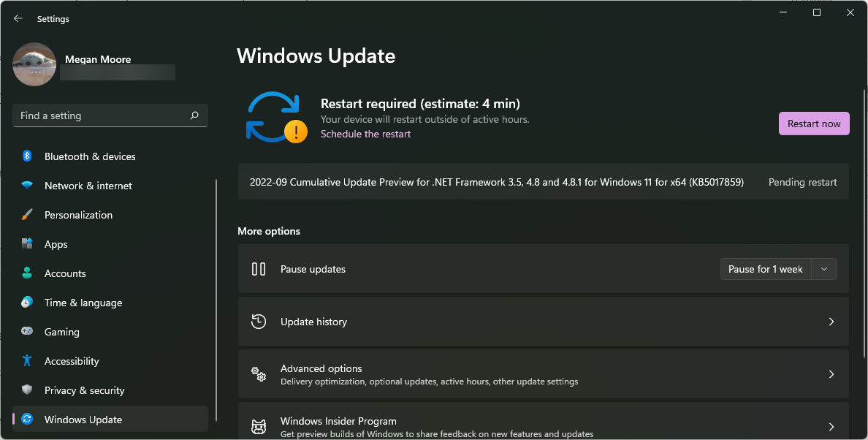This screenshot has width=868, height=440.
Task: Click the Advanced options gears icon
Action: pyautogui.click(x=259, y=374)
